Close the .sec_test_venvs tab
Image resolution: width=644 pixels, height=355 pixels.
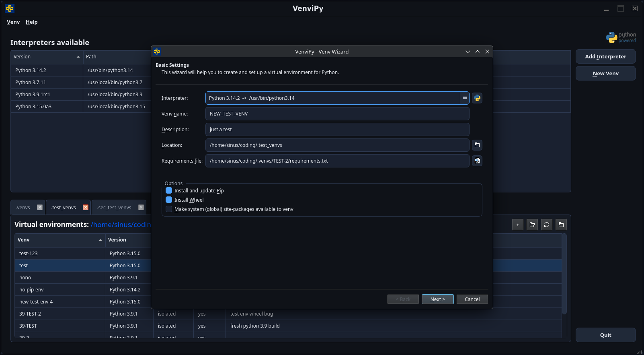[x=141, y=207]
